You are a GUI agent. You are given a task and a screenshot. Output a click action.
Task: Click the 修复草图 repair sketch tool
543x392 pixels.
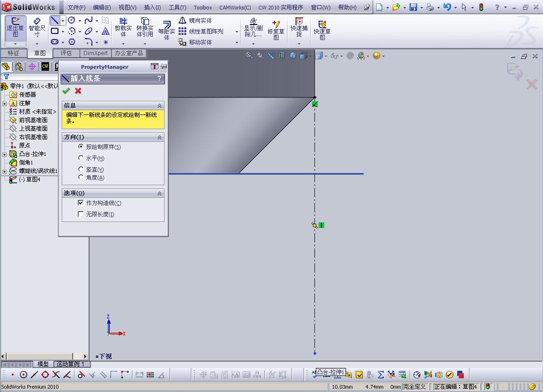click(276, 30)
